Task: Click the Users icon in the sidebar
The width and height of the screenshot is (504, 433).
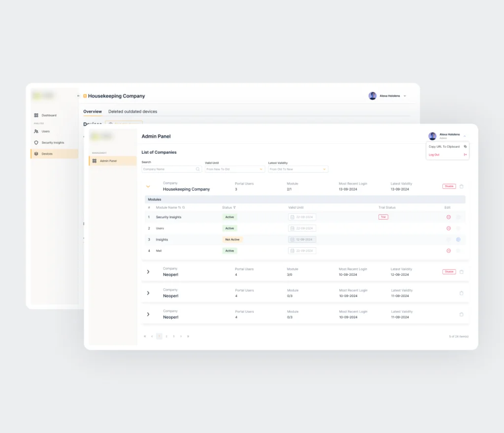Action: pos(36,132)
